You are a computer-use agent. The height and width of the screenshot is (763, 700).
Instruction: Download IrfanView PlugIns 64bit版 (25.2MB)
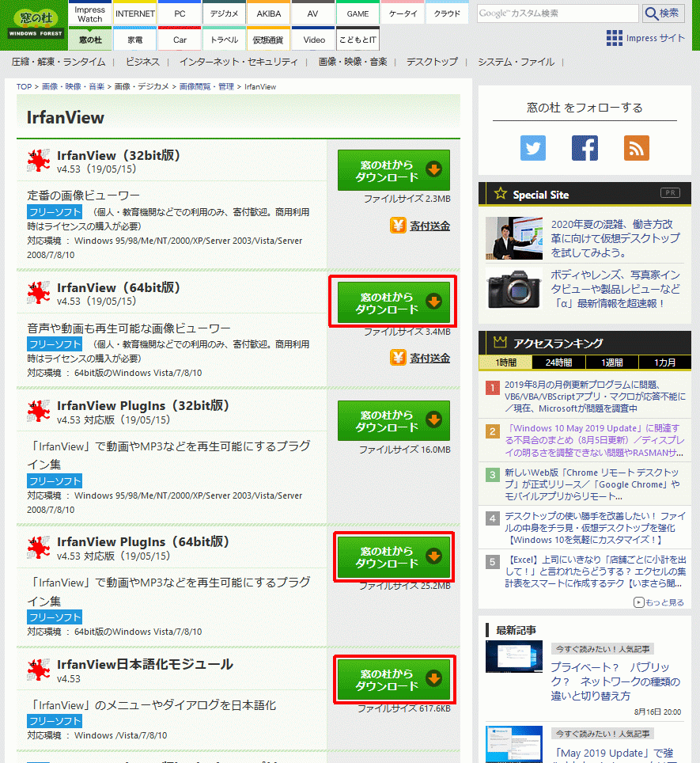coord(394,556)
